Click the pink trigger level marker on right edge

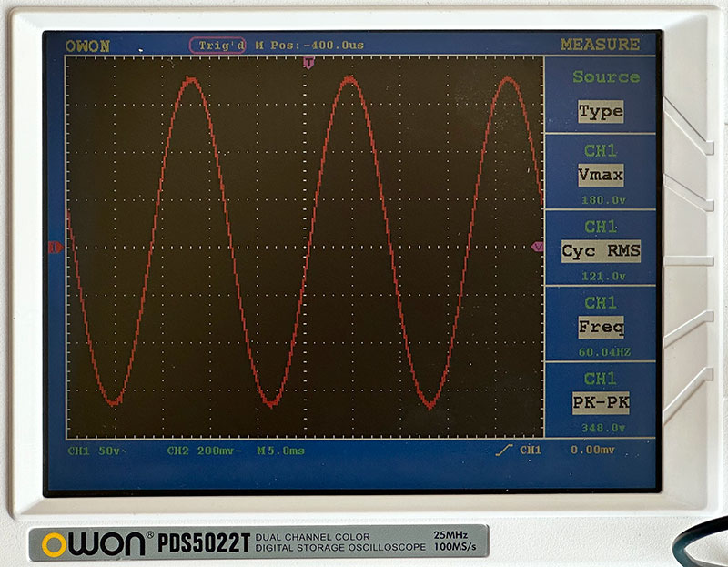pyautogui.click(x=537, y=247)
